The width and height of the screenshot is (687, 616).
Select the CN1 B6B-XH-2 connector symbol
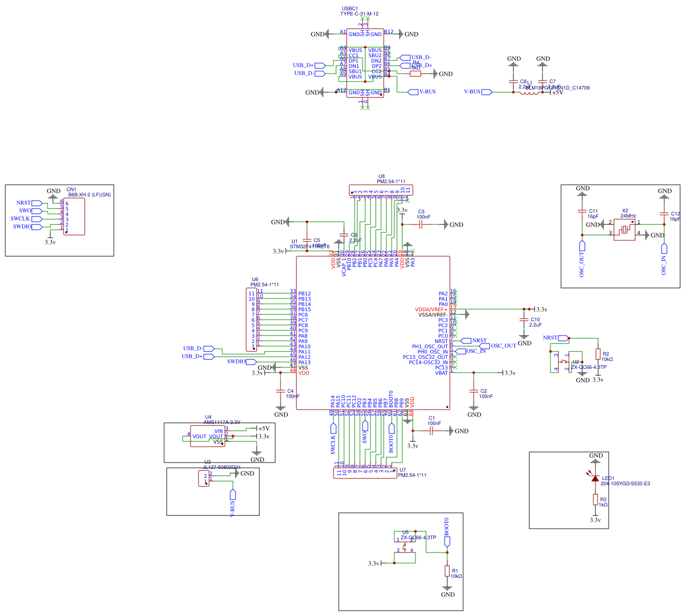click(x=74, y=217)
